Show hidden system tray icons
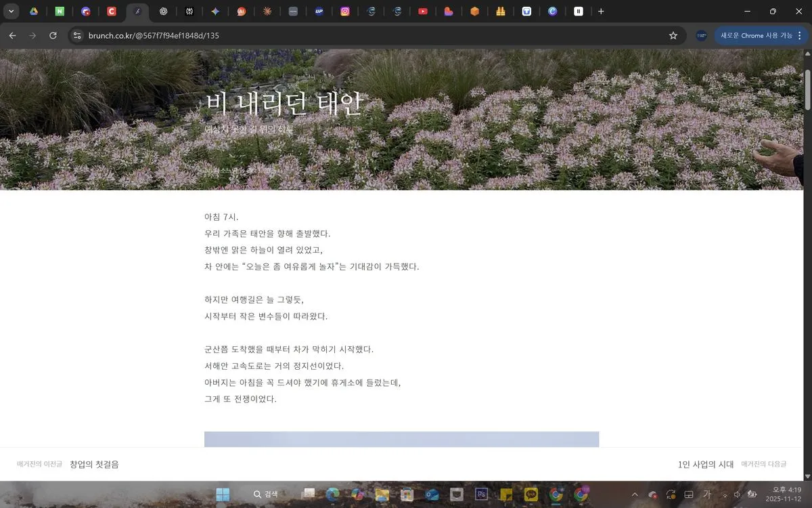Viewport: 812px width, 508px height. pos(635,494)
